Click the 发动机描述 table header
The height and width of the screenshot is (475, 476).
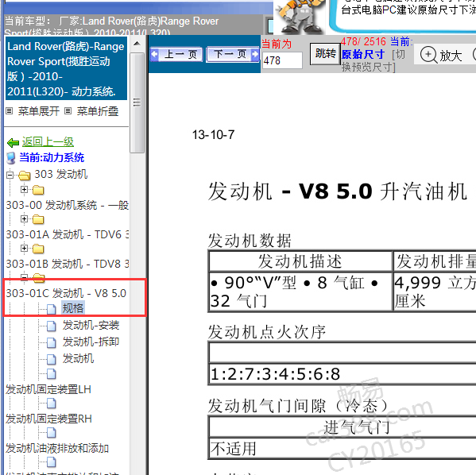tap(300, 261)
